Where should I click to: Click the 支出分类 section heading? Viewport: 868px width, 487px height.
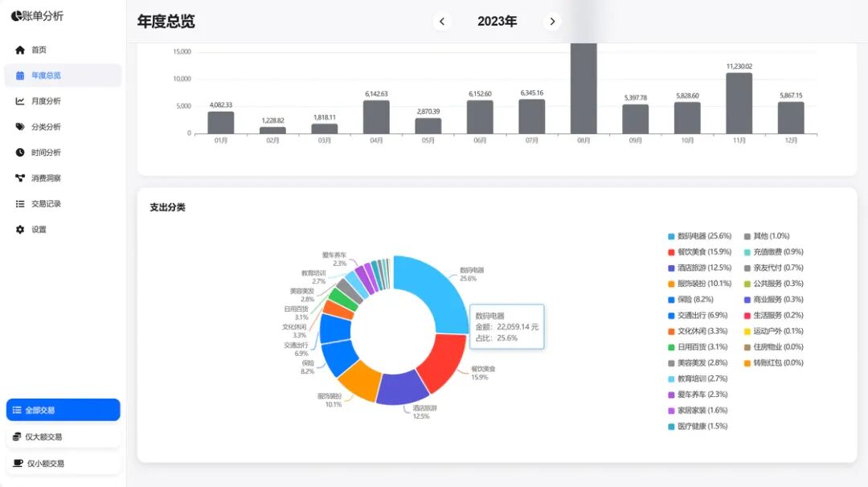[x=167, y=207]
